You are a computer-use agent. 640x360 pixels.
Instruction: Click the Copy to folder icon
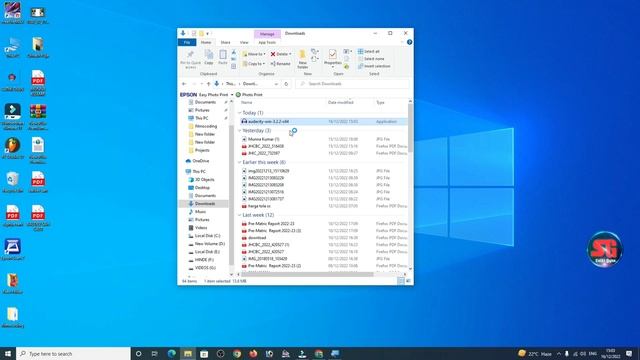pyautogui.click(x=245, y=64)
